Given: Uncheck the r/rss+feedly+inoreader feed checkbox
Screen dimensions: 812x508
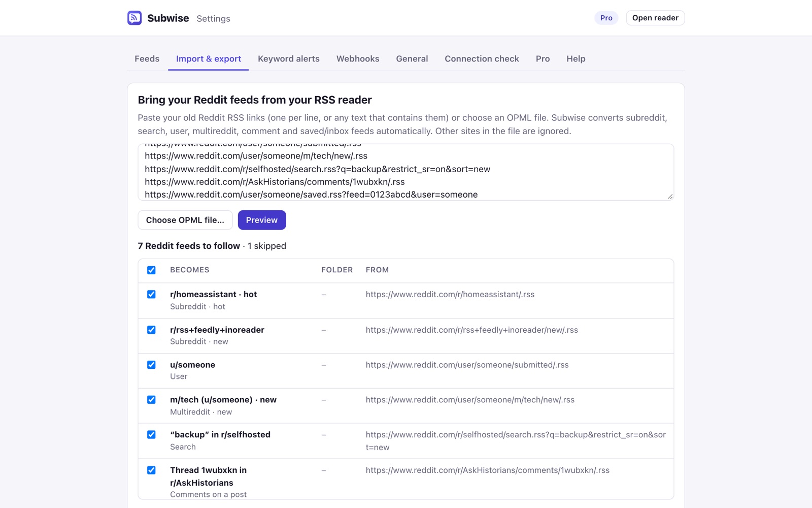Looking at the screenshot, I should (151, 330).
